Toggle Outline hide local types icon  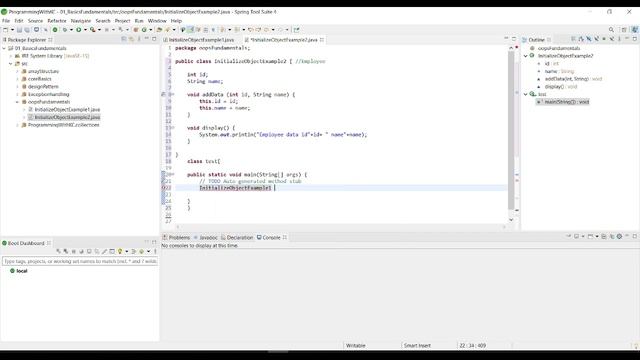click(x=612, y=39)
